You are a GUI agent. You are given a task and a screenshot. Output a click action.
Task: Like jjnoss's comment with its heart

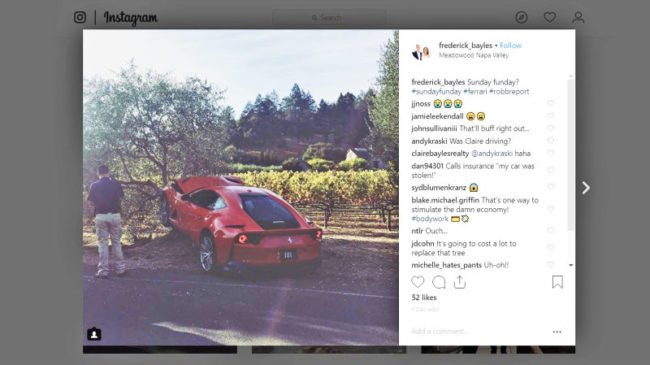551,103
